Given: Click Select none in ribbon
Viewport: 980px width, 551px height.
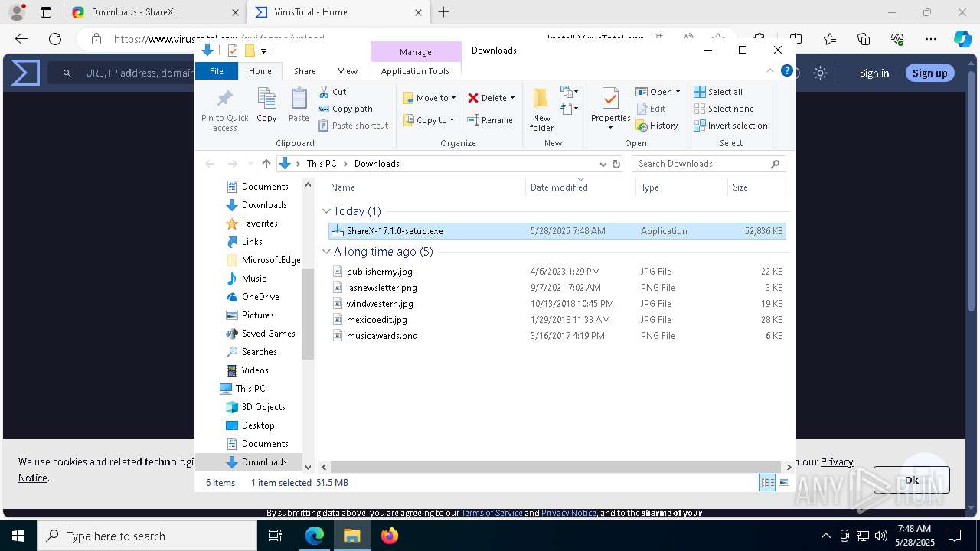Looking at the screenshot, I should (724, 109).
